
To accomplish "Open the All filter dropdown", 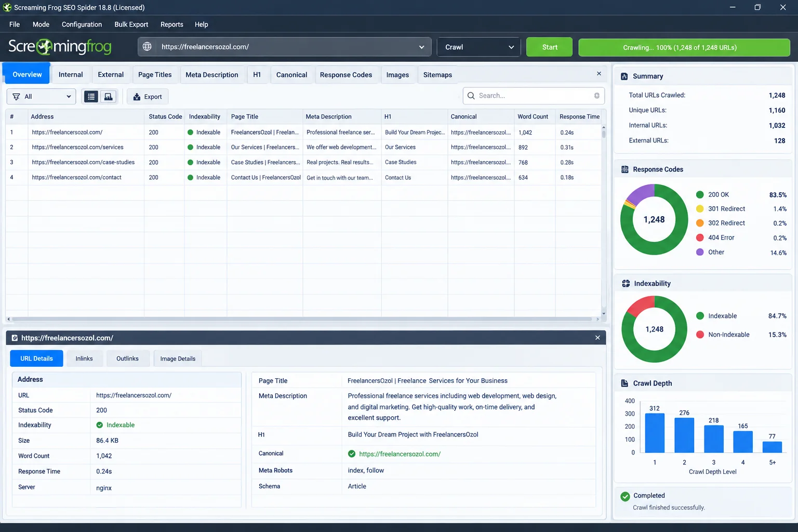I will coord(41,97).
